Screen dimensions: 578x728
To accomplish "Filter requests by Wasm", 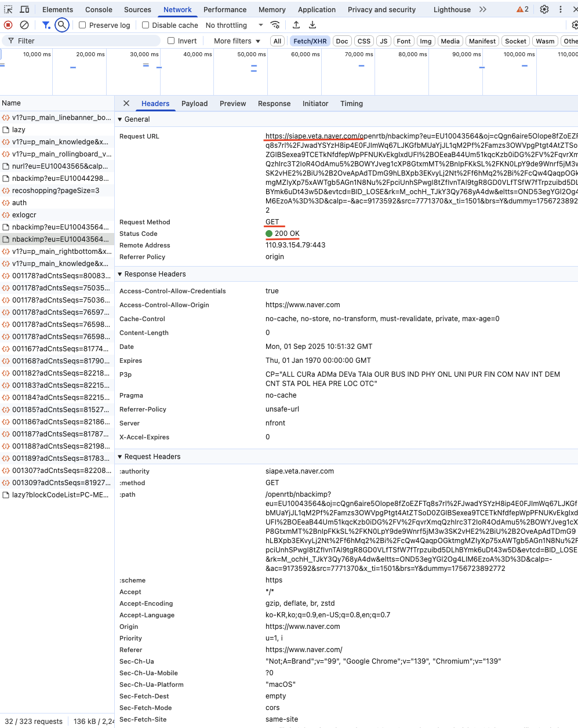I will (545, 41).
